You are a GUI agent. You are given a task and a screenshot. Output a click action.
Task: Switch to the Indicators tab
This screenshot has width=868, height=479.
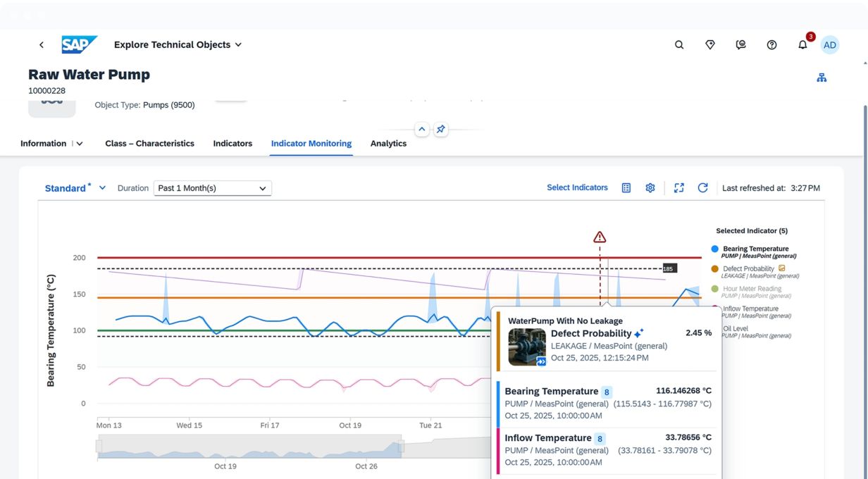point(232,144)
